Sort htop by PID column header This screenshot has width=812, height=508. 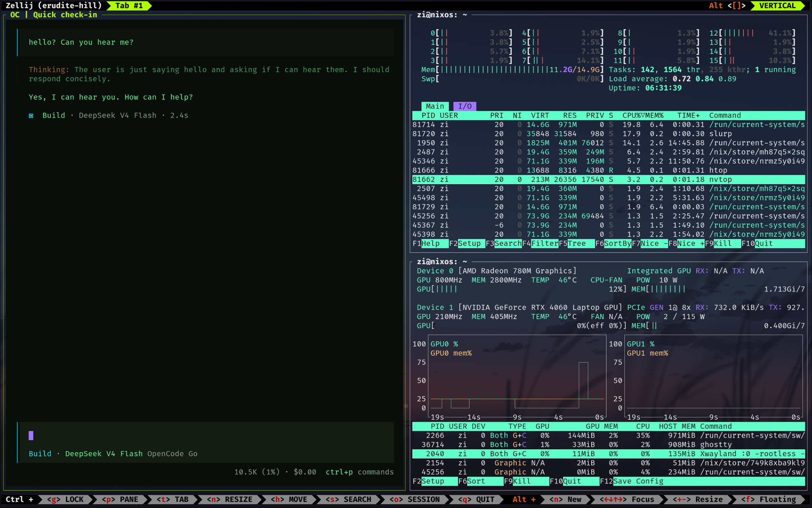pos(428,116)
